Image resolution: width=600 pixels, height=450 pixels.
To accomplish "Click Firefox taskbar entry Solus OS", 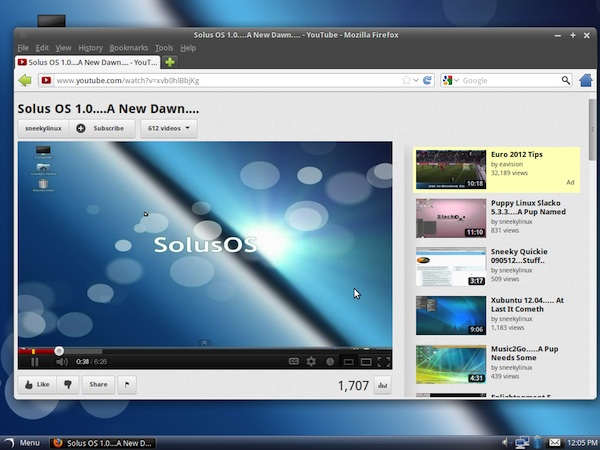I will pos(103,443).
